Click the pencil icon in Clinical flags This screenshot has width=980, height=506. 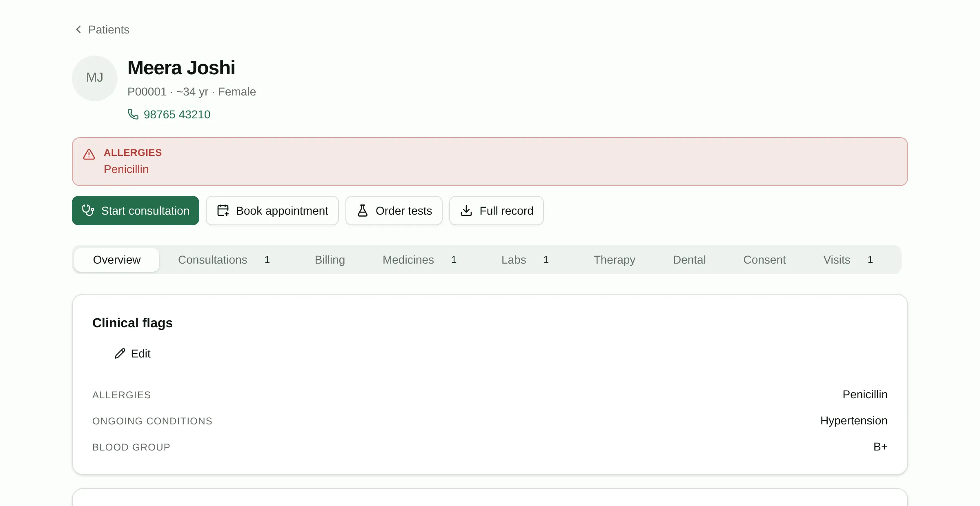click(x=120, y=353)
